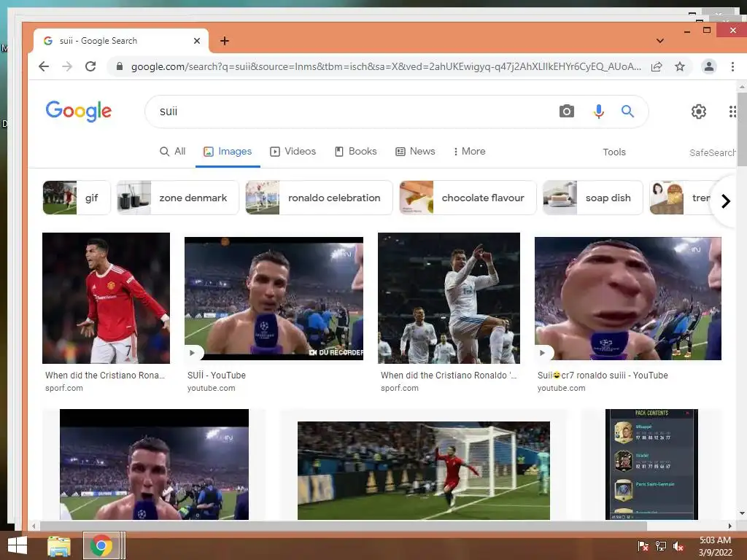Search by image using camera icon

click(566, 112)
